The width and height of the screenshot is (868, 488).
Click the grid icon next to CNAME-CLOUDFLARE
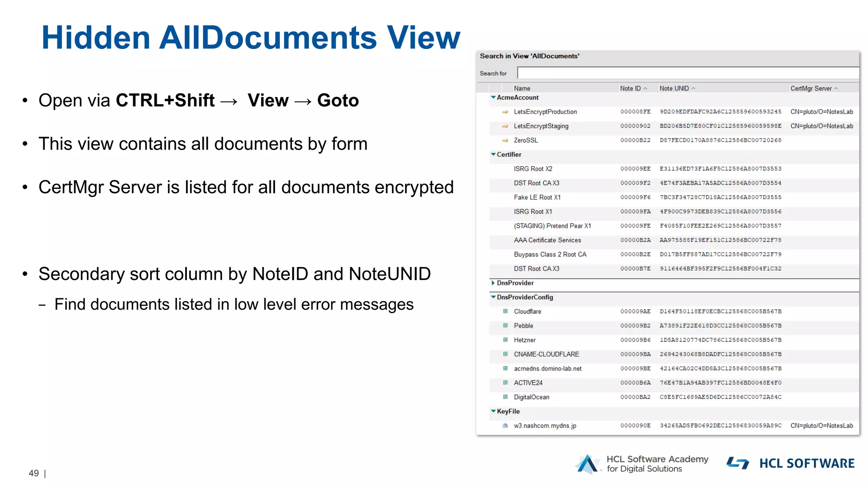(505, 354)
